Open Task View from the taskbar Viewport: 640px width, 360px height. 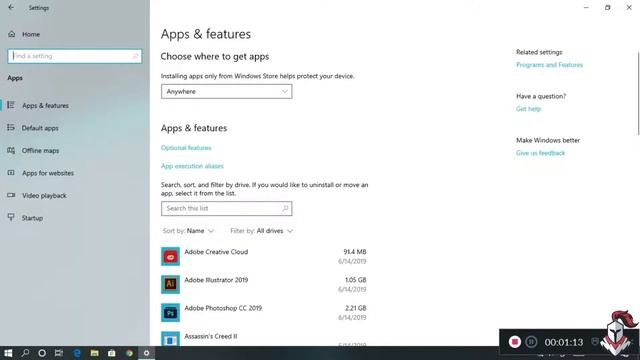pyautogui.click(x=59, y=353)
